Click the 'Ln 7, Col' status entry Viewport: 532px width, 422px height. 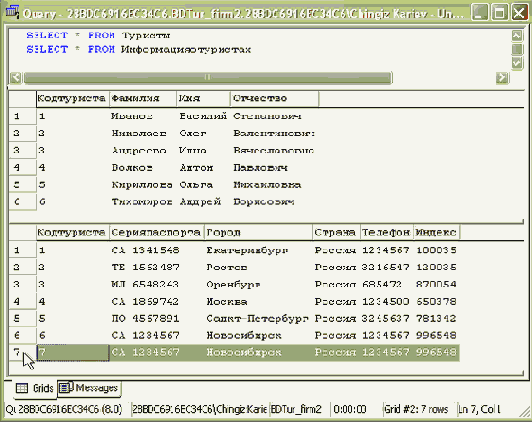click(479, 409)
